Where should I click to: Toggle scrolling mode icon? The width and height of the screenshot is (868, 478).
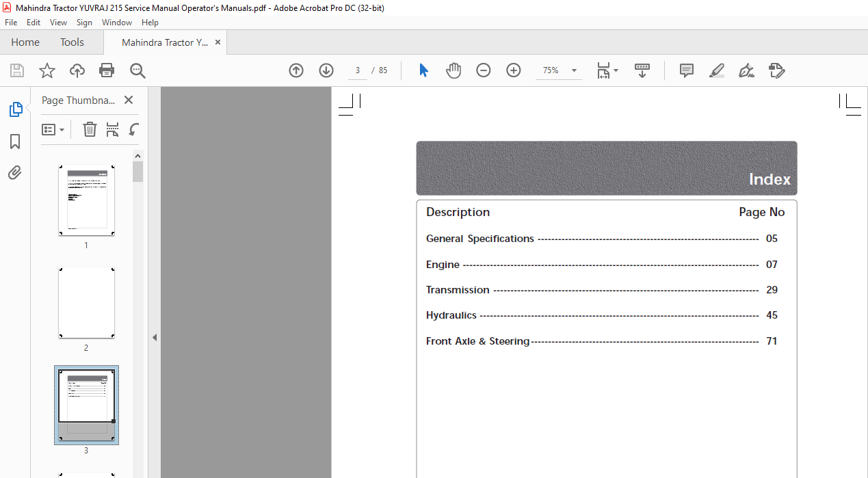[x=642, y=70]
